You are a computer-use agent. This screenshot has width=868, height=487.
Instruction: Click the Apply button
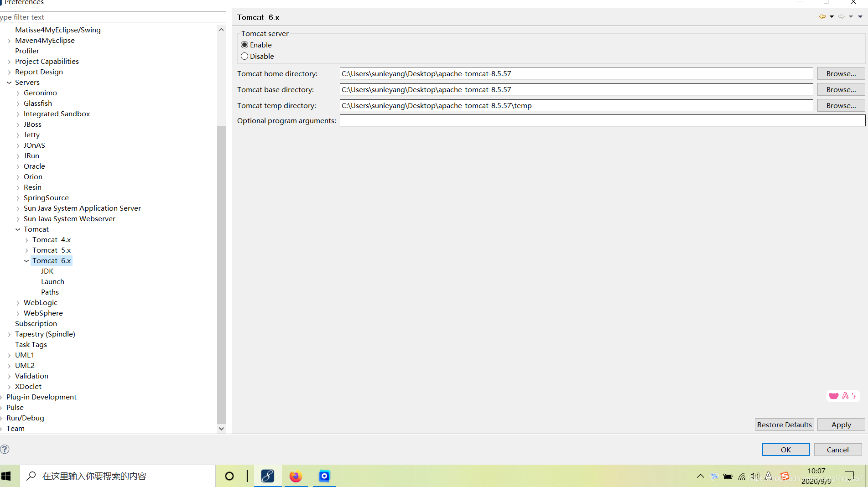[x=841, y=425]
